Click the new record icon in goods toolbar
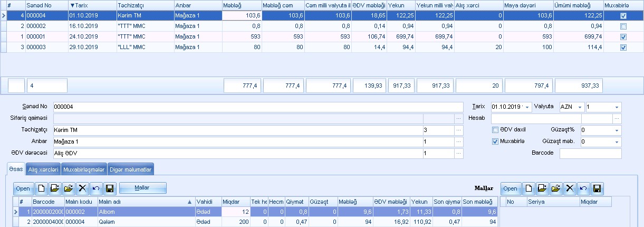This screenshot has width=644, height=227. (41, 188)
